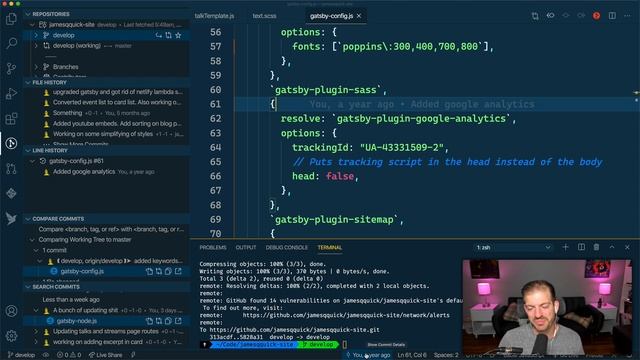Click errors and warnings count in status bar
This screenshot has width=640, height=360.
click(x=69, y=355)
